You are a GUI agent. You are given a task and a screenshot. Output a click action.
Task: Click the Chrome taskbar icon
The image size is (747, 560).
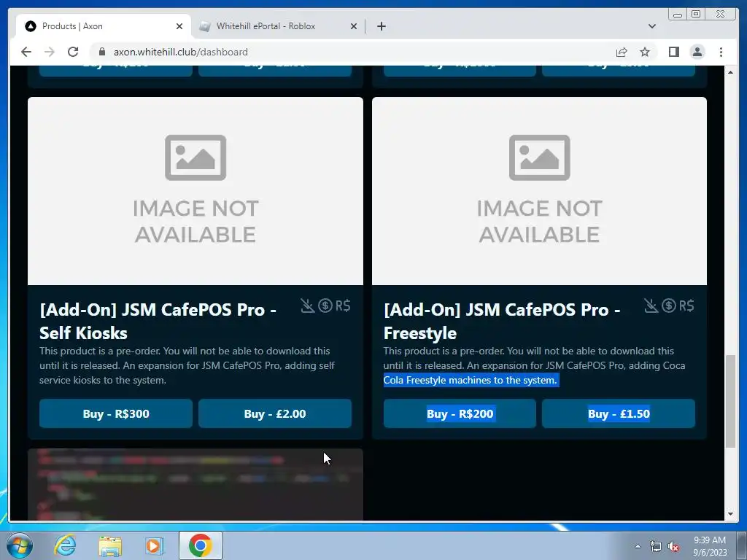pyautogui.click(x=200, y=545)
